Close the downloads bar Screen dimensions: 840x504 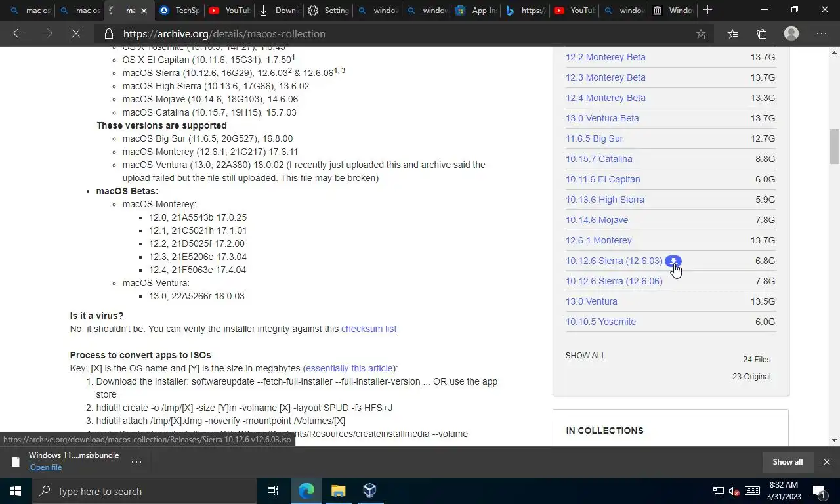tap(827, 461)
